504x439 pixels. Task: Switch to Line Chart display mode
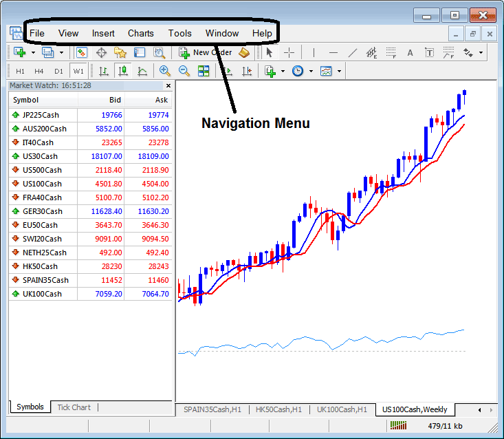[x=142, y=71]
